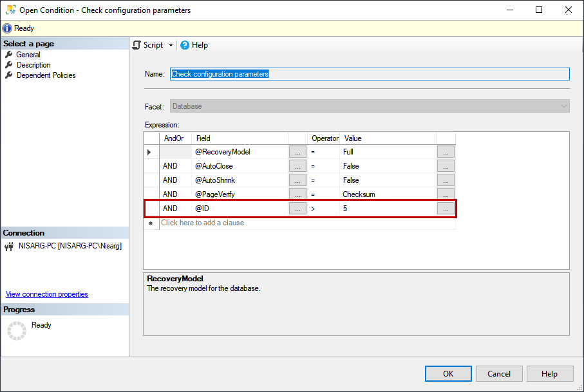
Task: Open View connection properties link
Action: (47, 294)
